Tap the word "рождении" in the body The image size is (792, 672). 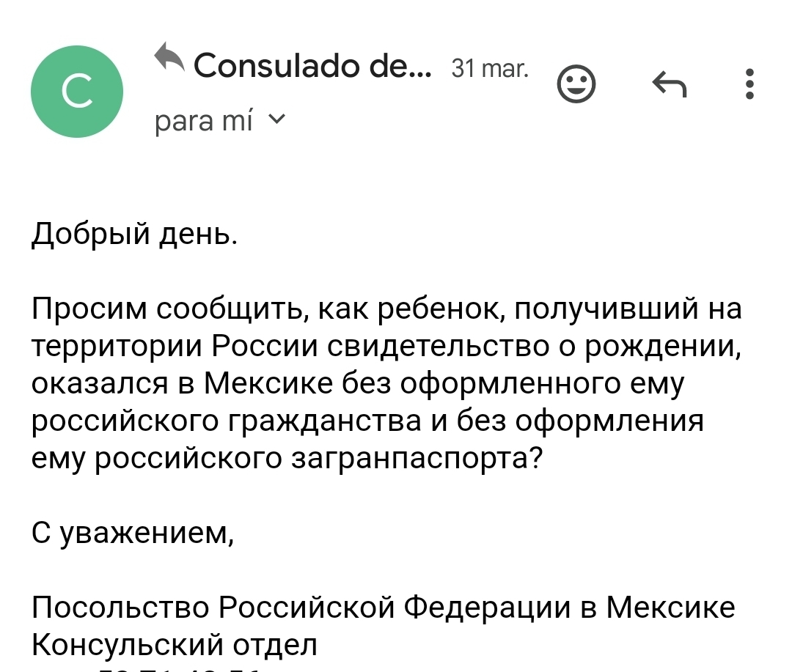[x=661, y=347]
